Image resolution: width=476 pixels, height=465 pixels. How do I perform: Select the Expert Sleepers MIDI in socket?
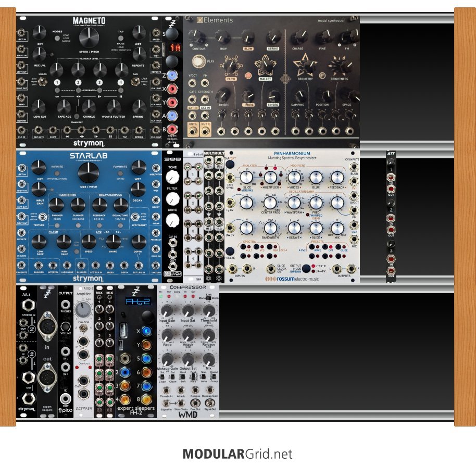point(47,326)
